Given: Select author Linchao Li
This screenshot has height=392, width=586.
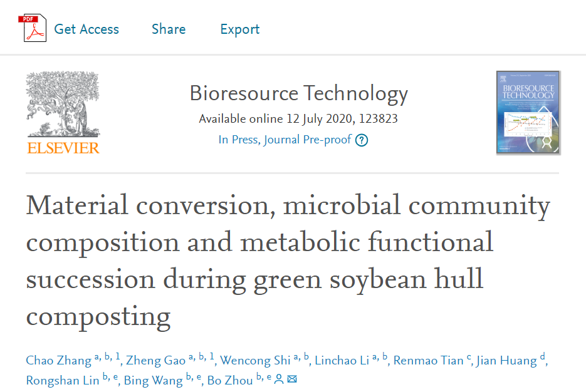Looking at the screenshot, I should click(x=342, y=360).
